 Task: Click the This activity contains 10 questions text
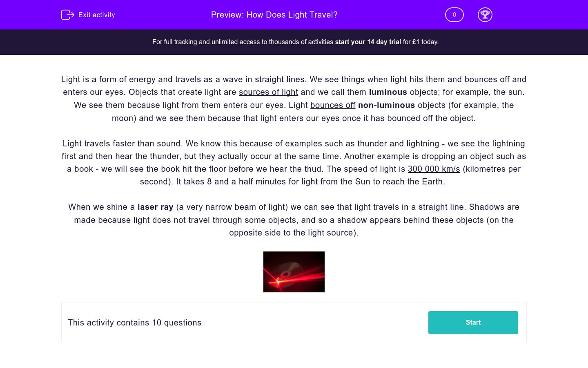coord(134,323)
